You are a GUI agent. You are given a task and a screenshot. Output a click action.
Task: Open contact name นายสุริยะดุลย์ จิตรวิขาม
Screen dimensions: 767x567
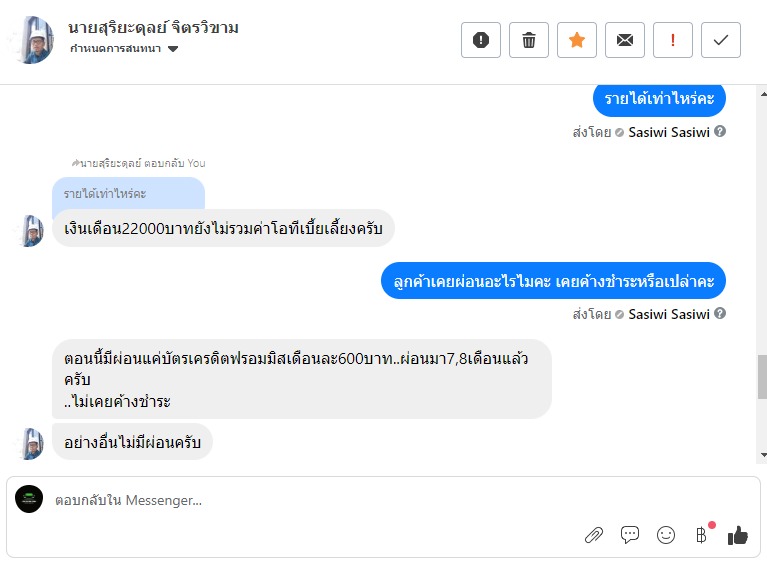click(x=153, y=27)
